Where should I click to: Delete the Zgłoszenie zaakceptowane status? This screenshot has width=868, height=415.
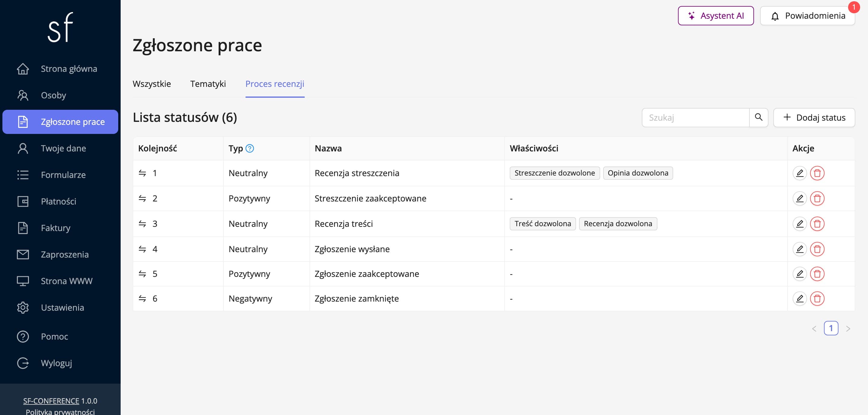[817, 274]
